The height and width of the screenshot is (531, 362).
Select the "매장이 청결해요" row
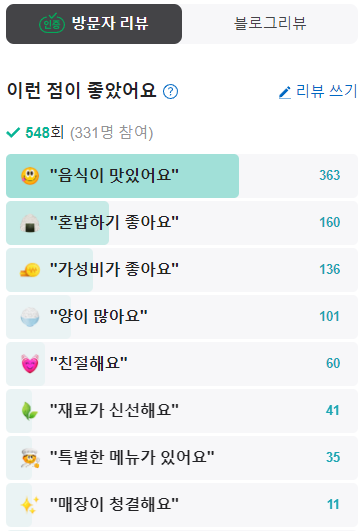[x=182, y=505]
